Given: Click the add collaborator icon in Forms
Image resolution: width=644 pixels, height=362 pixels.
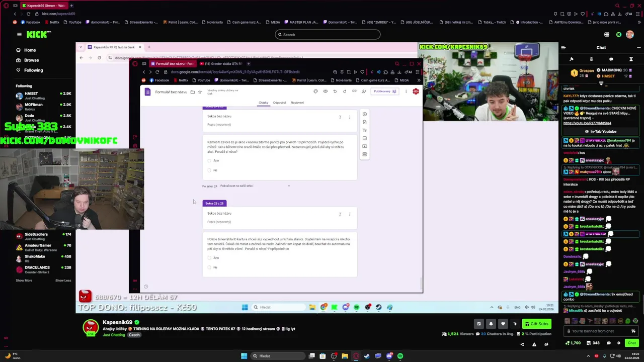Looking at the screenshot, I should click(x=363, y=92).
